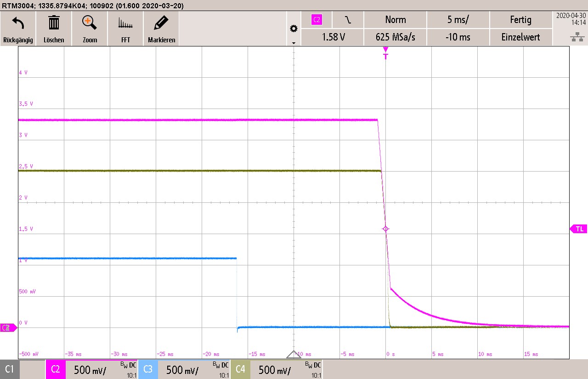The image size is (588, 379).
Task: Change the falling edge trigger slope
Action: click(348, 20)
